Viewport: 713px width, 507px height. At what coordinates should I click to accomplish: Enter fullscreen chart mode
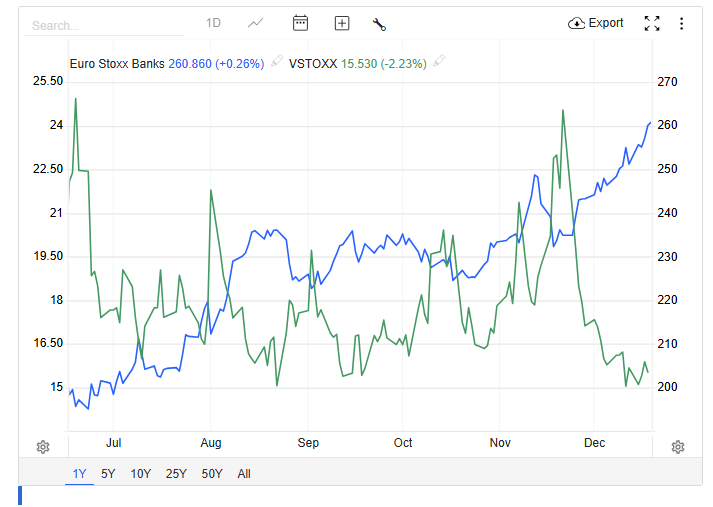point(652,23)
